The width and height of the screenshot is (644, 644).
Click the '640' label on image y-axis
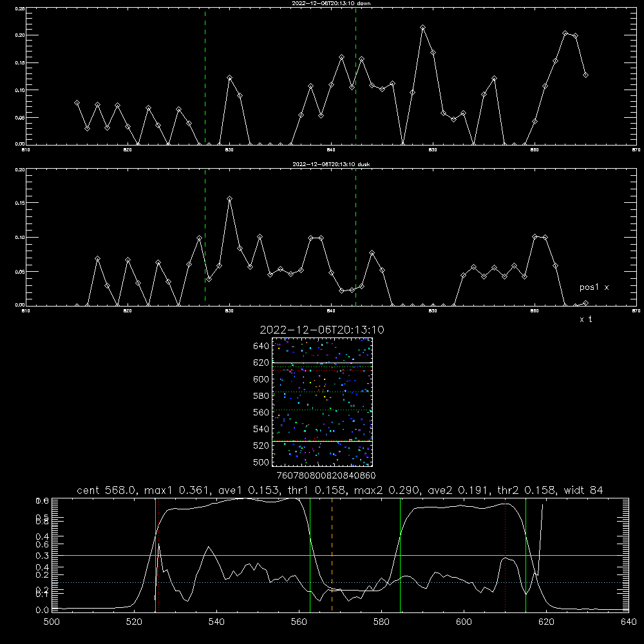tap(261, 346)
